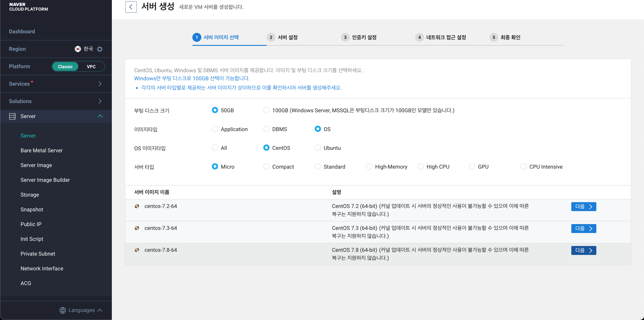Click the Korea flag region icon

[78, 49]
